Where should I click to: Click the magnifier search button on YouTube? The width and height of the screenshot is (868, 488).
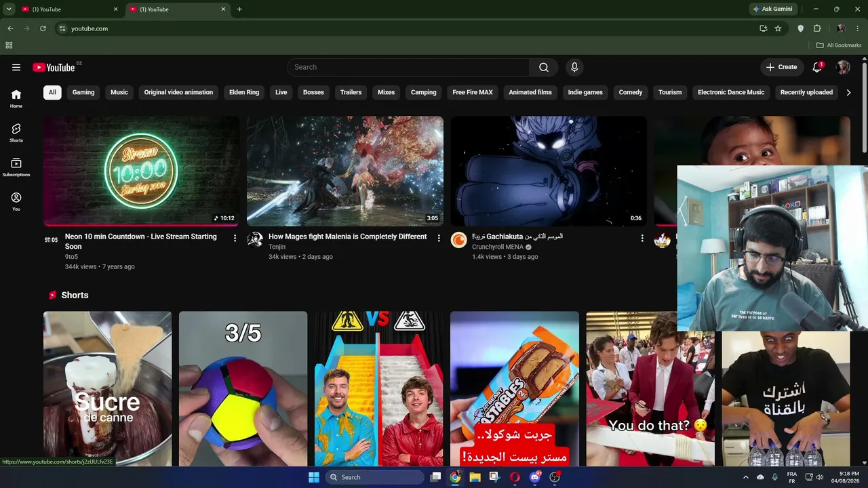tap(544, 67)
